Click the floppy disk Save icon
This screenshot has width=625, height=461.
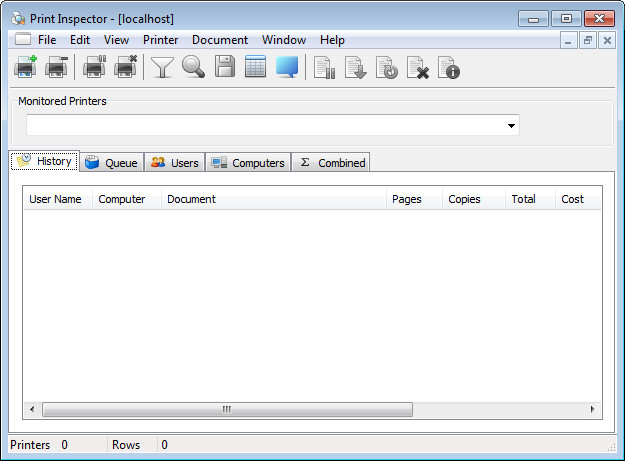pyautogui.click(x=225, y=67)
